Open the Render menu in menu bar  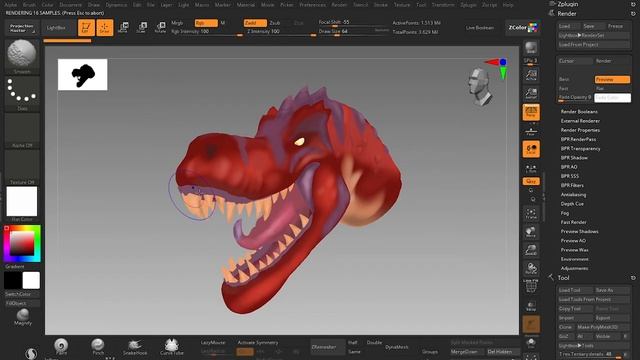point(339,5)
